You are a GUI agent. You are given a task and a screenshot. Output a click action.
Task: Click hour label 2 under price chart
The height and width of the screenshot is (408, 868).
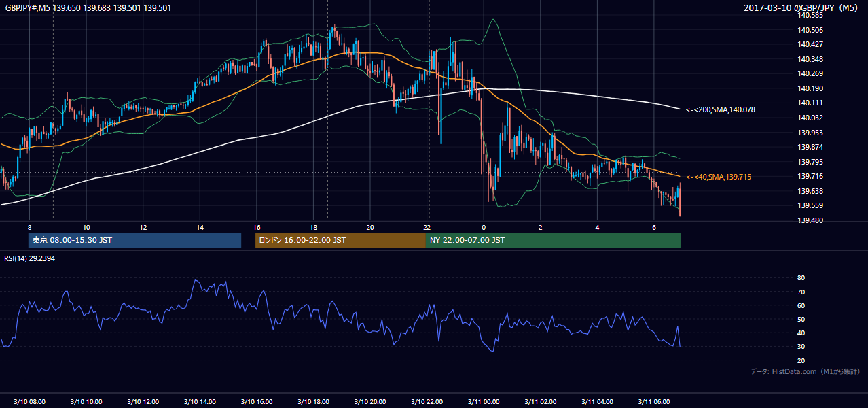click(x=540, y=227)
